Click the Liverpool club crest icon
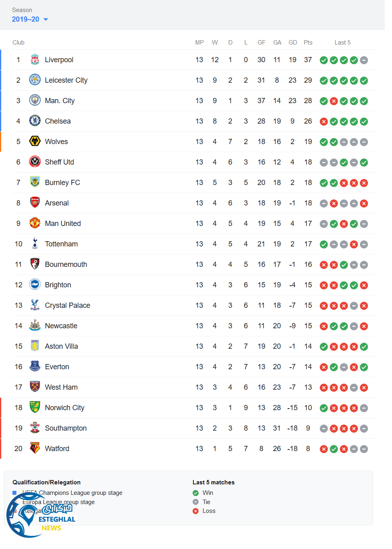Viewport: 392px width, 549px height. tap(35, 60)
